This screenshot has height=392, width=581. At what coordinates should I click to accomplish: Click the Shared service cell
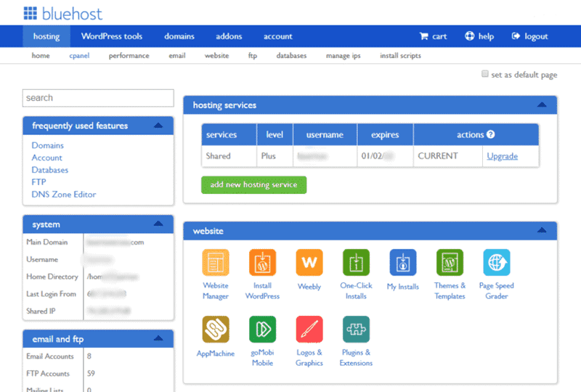point(229,156)
